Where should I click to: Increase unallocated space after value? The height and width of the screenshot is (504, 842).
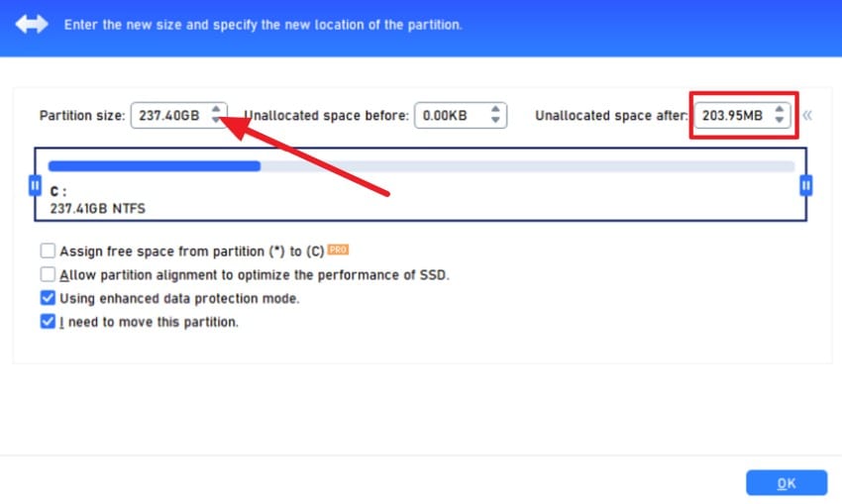click(x=780, y=110)
